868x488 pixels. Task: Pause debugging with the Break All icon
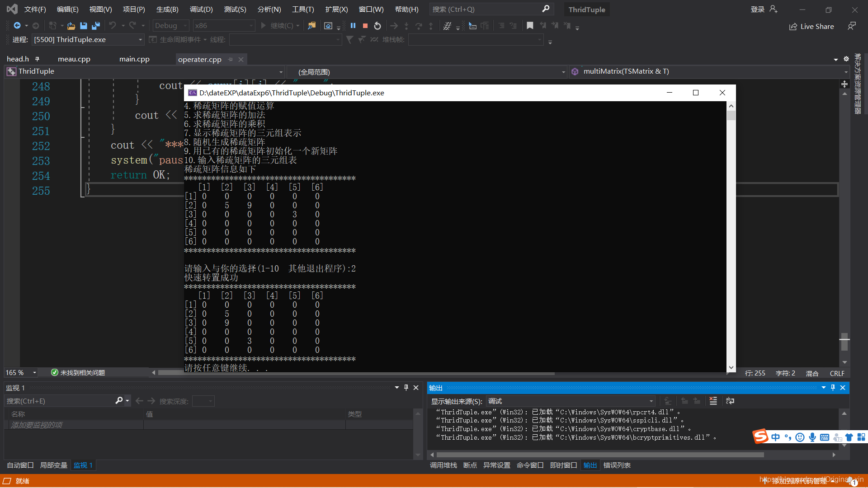click(x=353, y=26)
